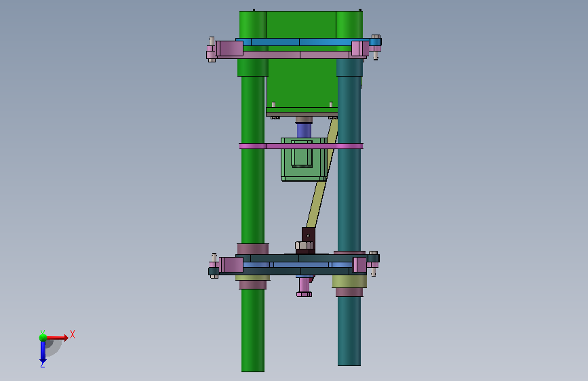
Task: Click the green Y axis ball at the triad origin
Action: (43, 338)
